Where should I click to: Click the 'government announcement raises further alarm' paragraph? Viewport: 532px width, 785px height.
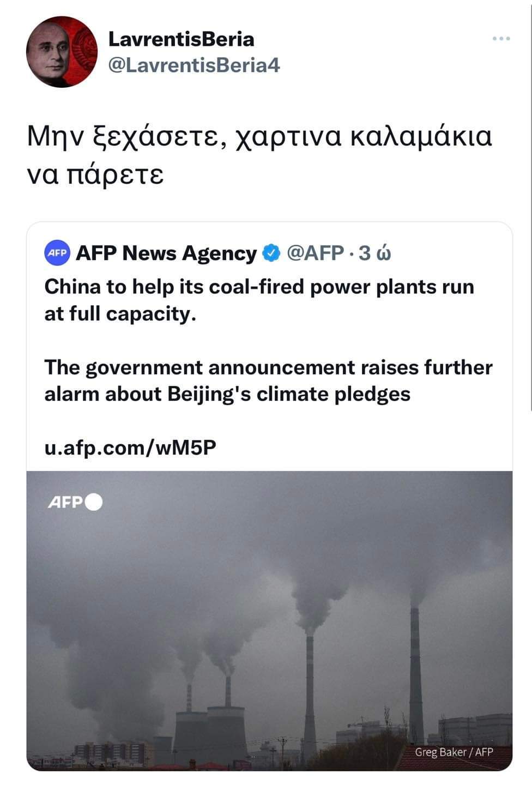(x=268, y=381)
